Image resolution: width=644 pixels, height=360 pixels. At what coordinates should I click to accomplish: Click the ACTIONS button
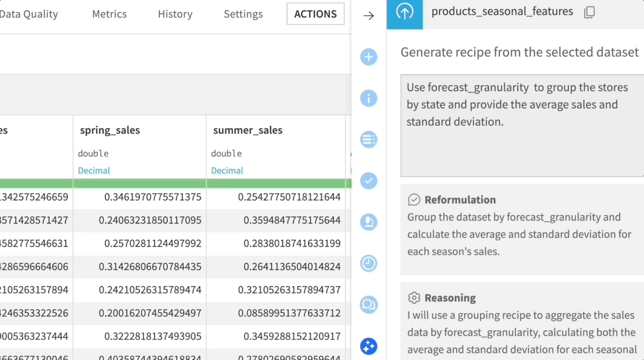[315, 14]
